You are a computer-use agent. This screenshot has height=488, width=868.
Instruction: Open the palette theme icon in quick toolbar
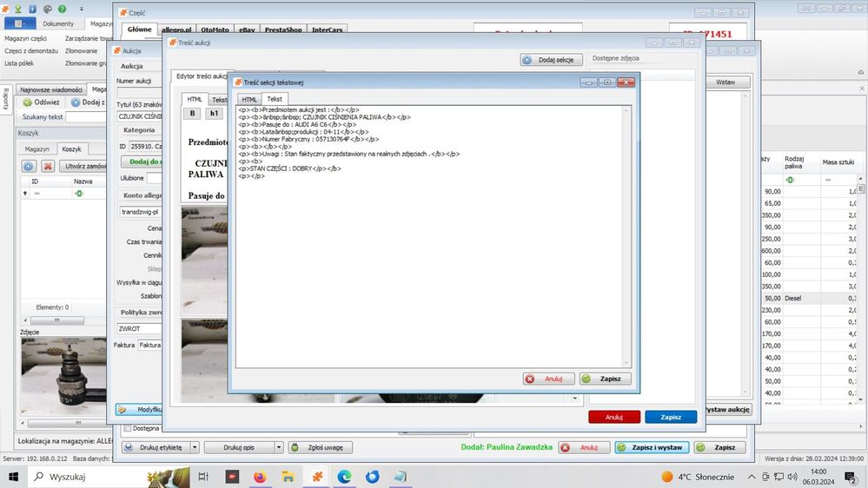pyautogui.click(x=47, y=9)
